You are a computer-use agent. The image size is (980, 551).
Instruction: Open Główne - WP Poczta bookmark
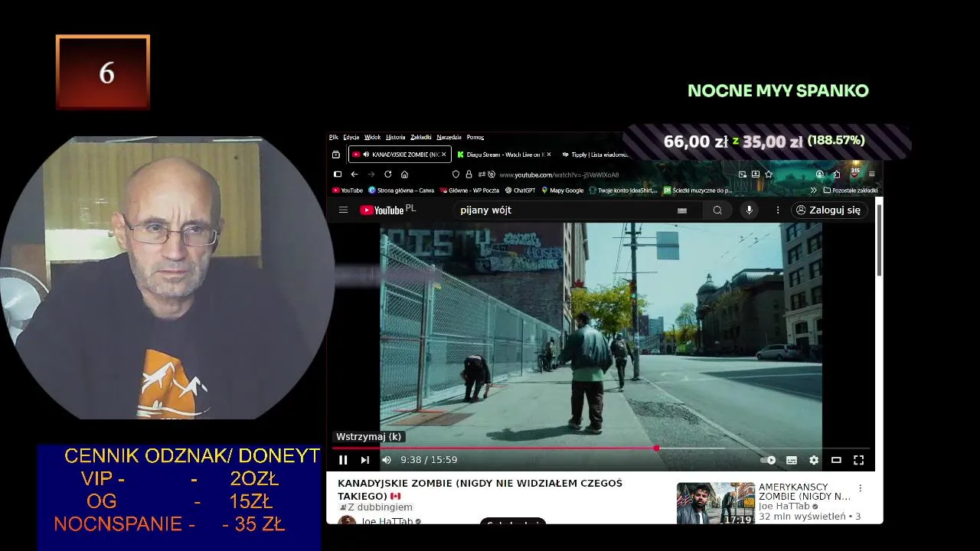click(x=469, y=191)
